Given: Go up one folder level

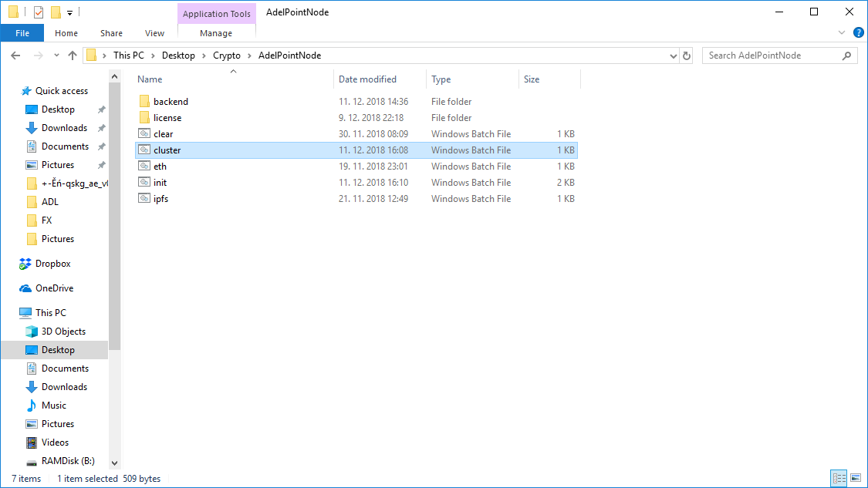Looking at the screenshot, I should point(73,56).
